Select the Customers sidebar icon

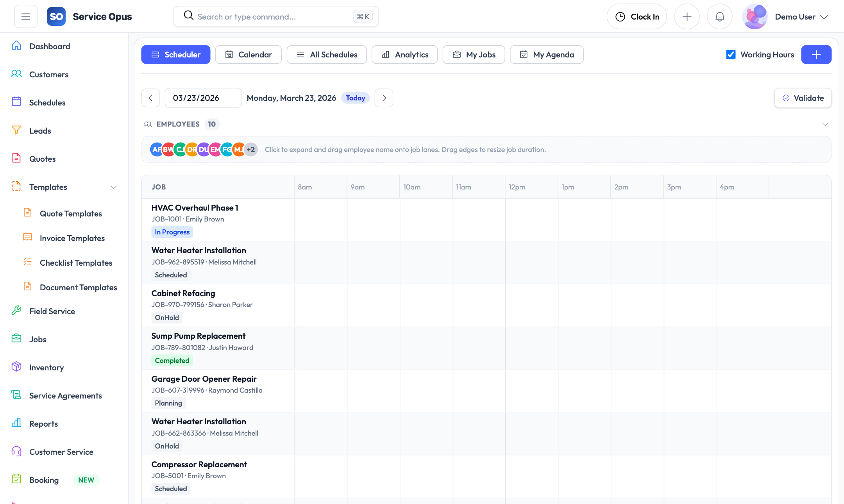(16, 74)
